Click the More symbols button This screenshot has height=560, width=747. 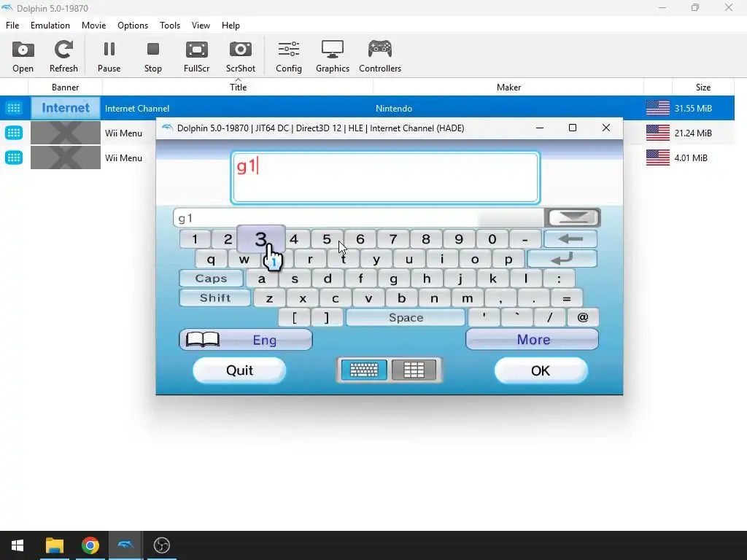(532, 340)
